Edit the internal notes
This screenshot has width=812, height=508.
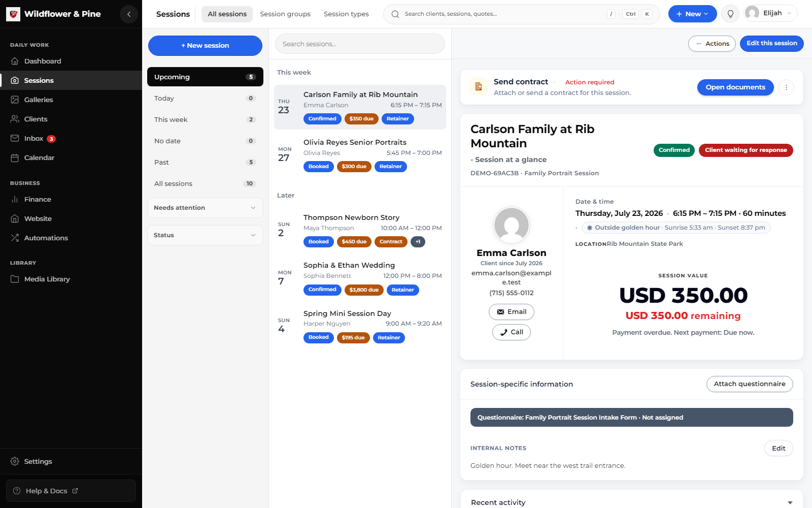click(x=779, y=448)
